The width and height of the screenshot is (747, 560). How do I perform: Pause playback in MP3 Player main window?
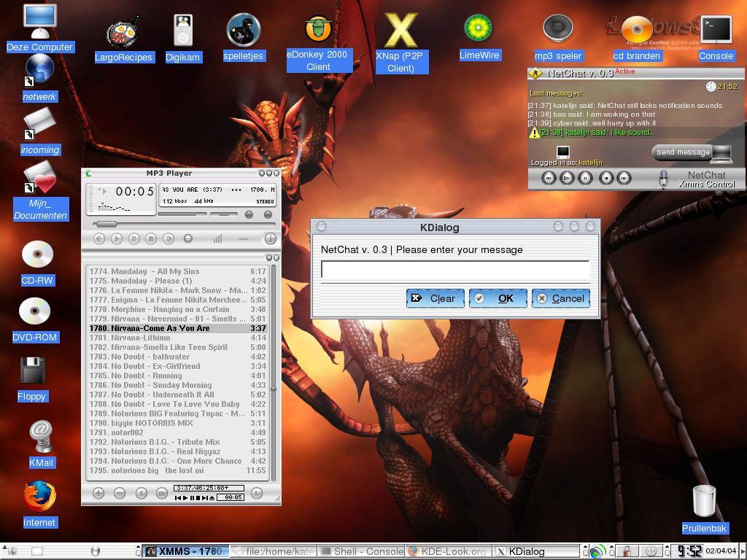point(134,238)
